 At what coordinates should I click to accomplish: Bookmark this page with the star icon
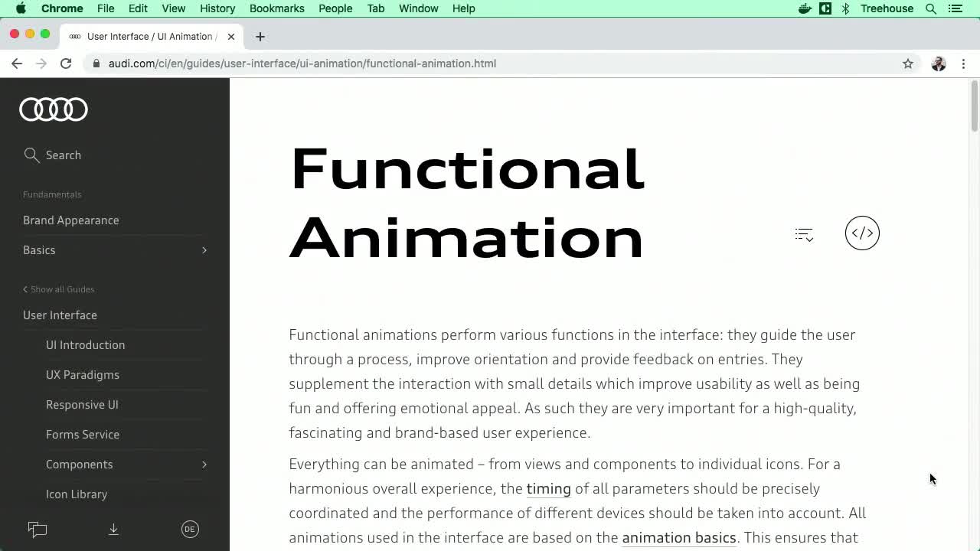click(908, 64)
